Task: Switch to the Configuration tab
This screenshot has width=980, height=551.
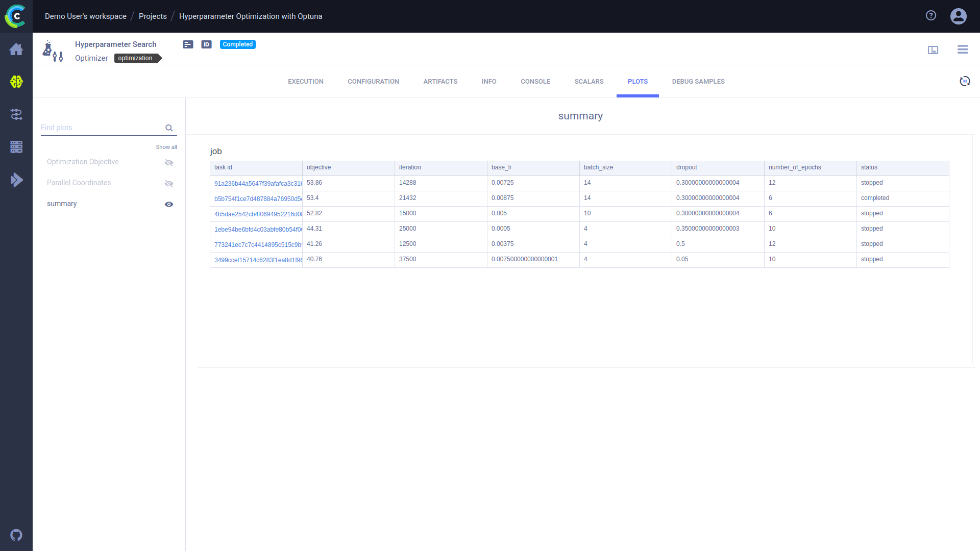Action: tap(373, 82)
